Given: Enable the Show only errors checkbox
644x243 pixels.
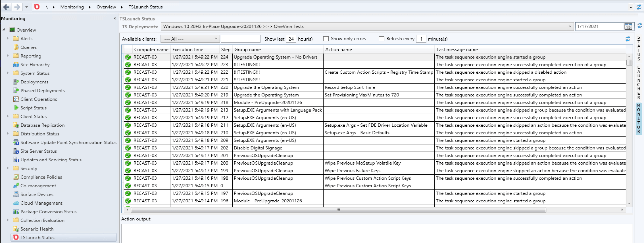Looking at the screenshot, I should tap(326, 39).
